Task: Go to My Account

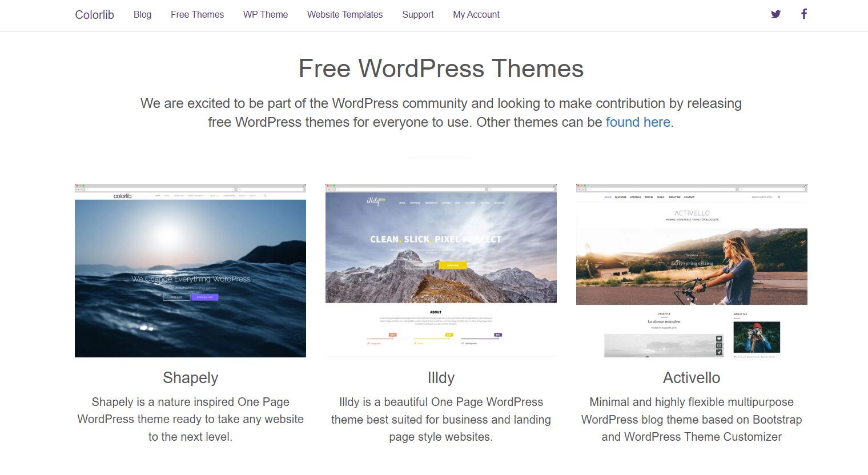Action: pos(476,15)
